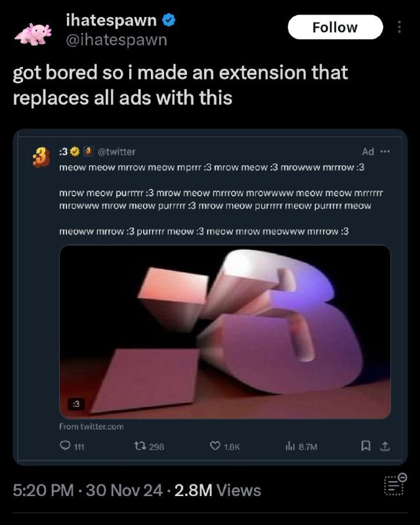Click the small affiliate badge before @twitter
420x525 pixels.
tap(89, 152)
